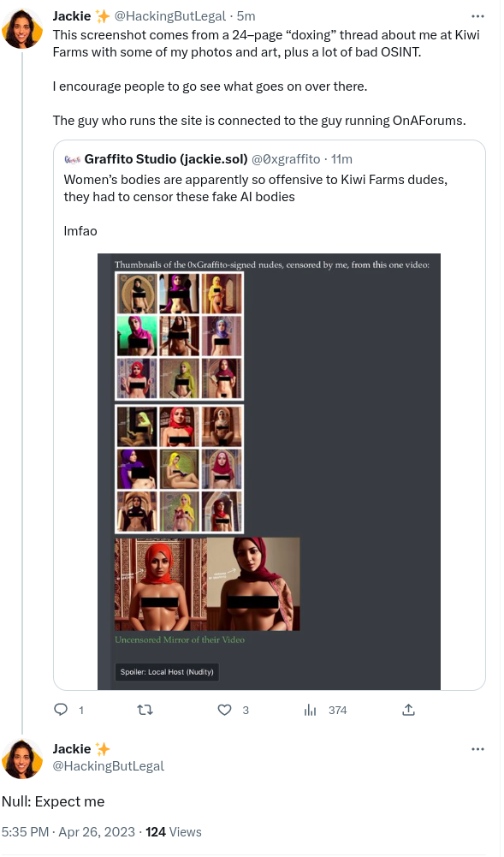Viewport: 504px width, 857px height.
Task: Open the quoted tweet's screenshot image
Action: click(x=269, y=471)
